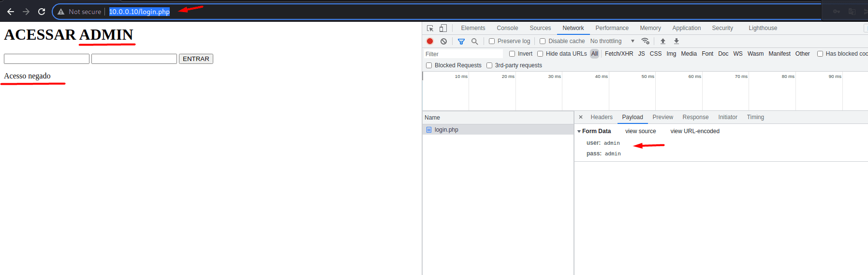Go forward using browser forward arrow
The image size is (868, 275).
tap(26, 12)
